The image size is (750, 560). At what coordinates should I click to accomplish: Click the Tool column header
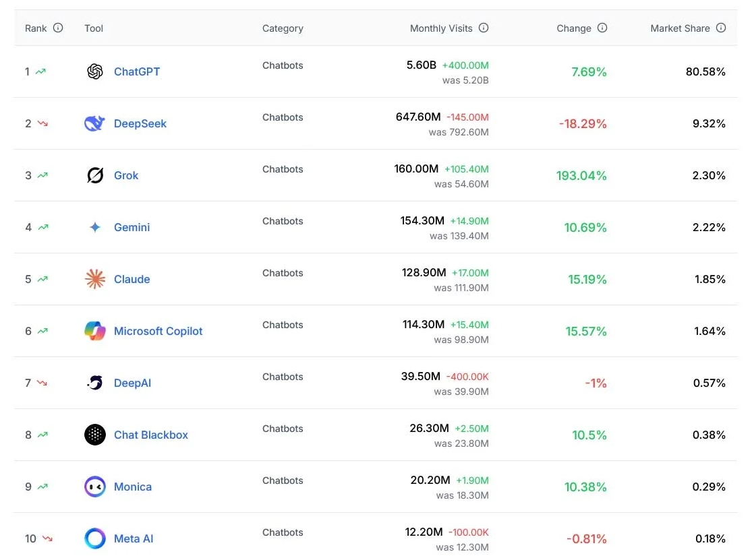[x=94, y=28]
